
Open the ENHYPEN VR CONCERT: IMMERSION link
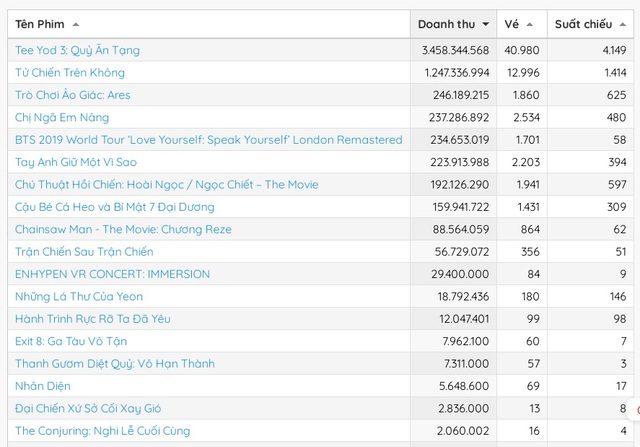(x=112, y=274)
